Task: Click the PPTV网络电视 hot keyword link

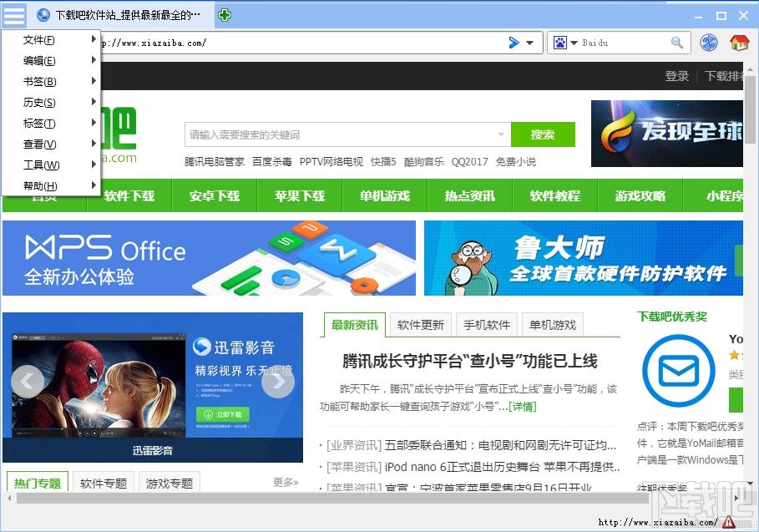Action: click(331, 161)
